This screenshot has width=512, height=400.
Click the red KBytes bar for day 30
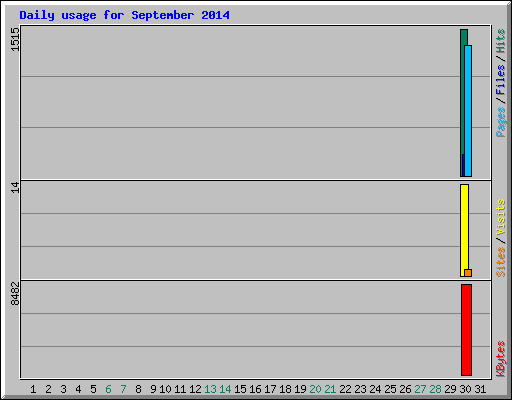[466, 330]
